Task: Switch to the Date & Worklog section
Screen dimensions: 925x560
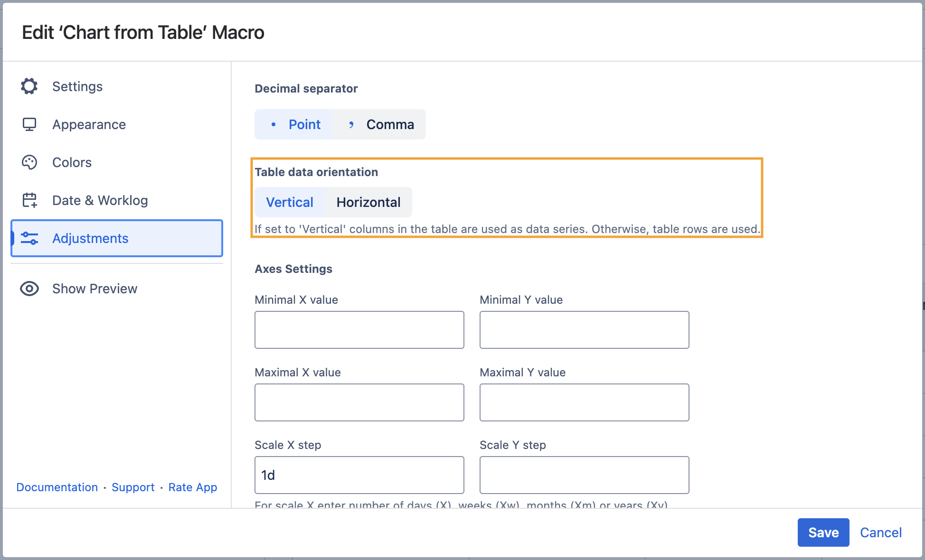Action: tap(100, 200)
